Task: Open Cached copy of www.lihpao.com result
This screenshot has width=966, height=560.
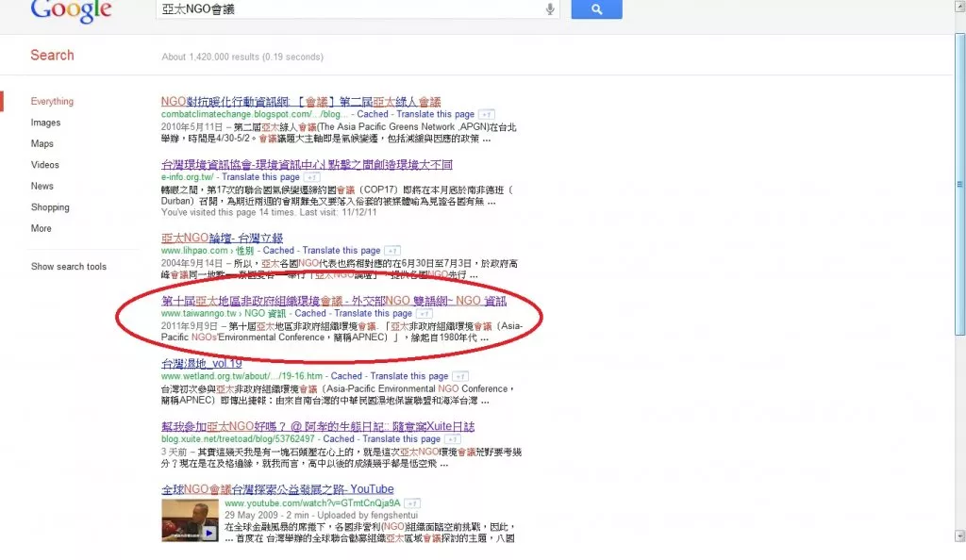Action: point(278,251)
